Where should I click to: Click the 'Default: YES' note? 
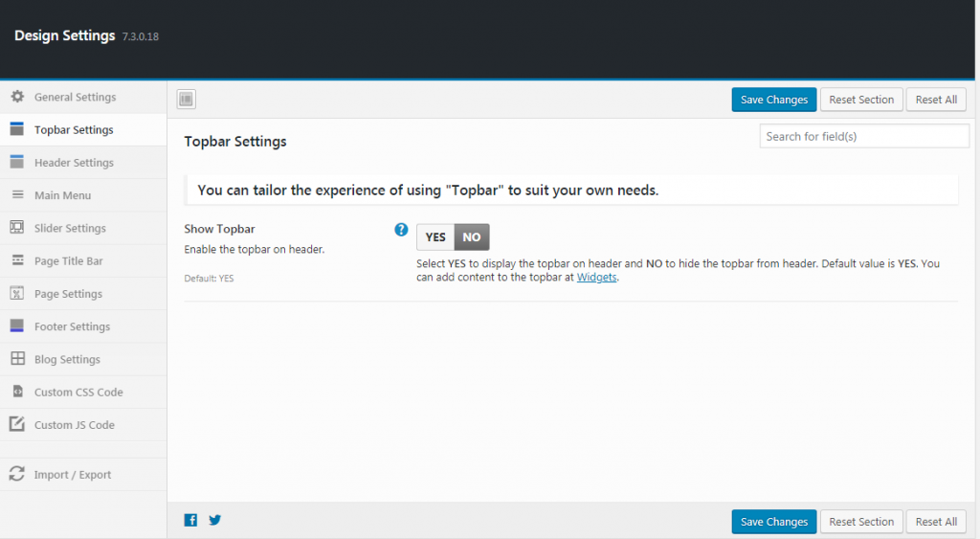(x=209, y=279)
